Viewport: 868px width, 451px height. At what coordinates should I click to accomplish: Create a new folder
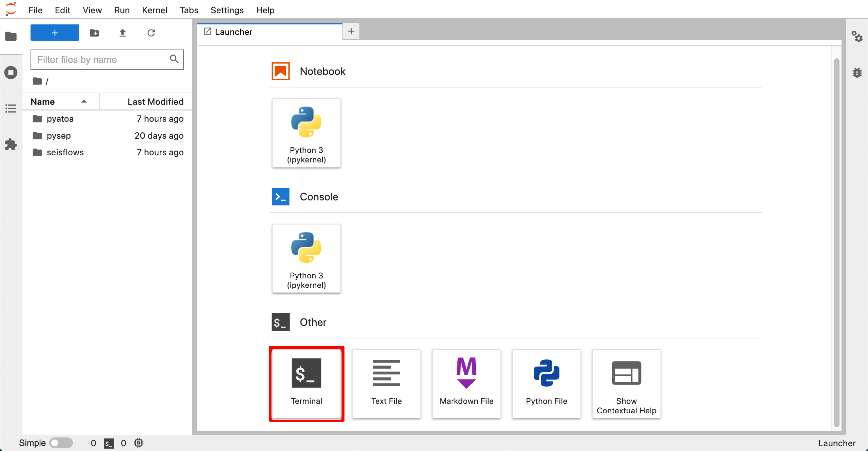(94, 33)
